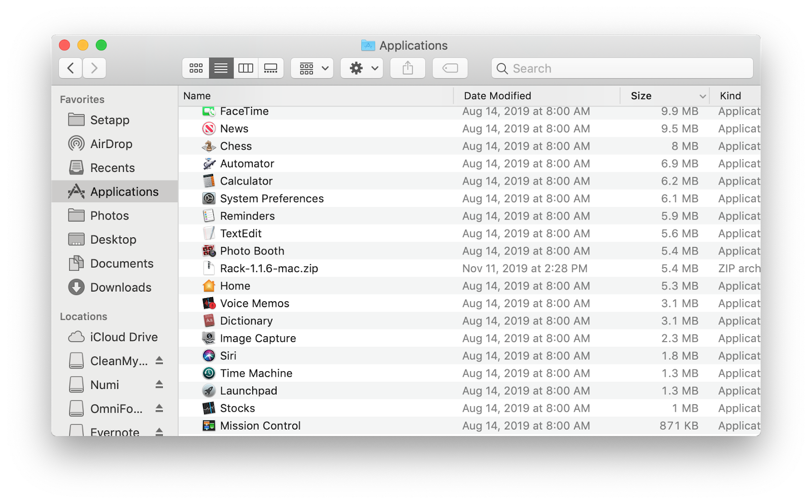The image size is (812, 504).
Task: Sort by Date Modified column header
Action: pos(537,96)
